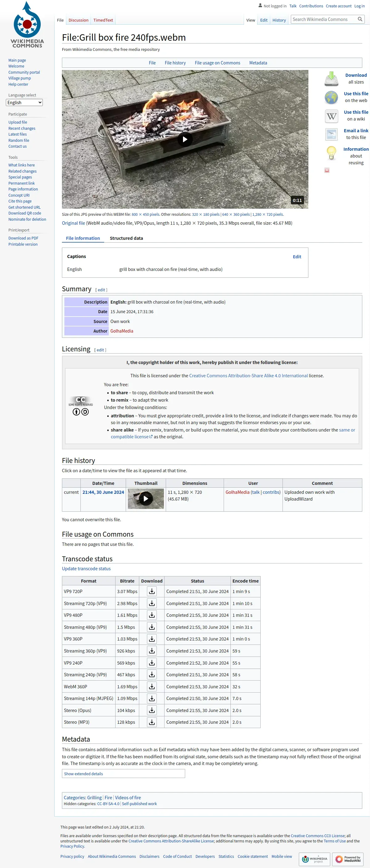Select the Edit tab at page top
The width and height of the screenshot is (370, 868).
point(264,20)
